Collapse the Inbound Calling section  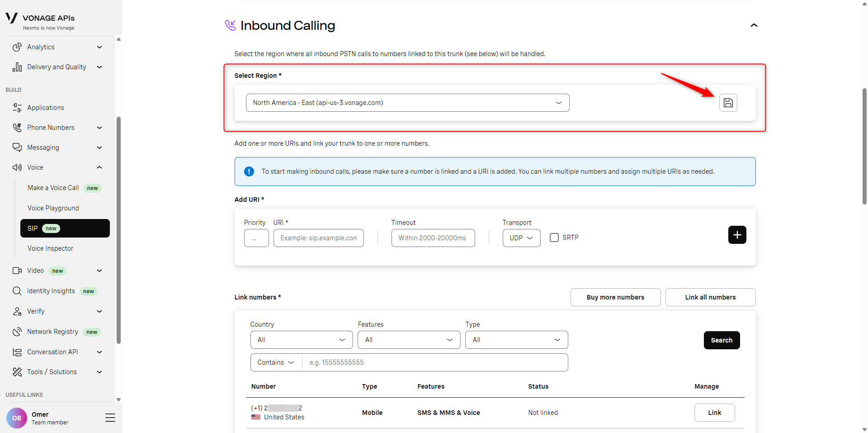pos(754,25)
